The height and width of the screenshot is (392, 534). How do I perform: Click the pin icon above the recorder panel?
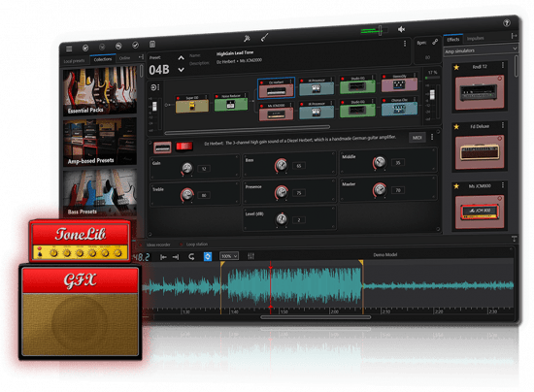514,239
